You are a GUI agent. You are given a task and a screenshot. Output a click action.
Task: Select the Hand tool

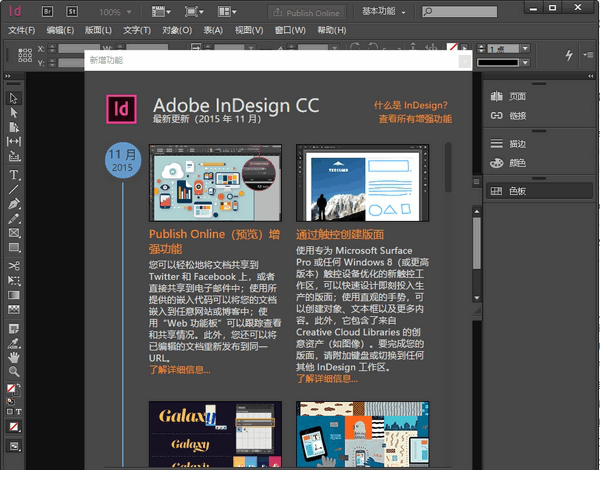[x=14, y=357]
